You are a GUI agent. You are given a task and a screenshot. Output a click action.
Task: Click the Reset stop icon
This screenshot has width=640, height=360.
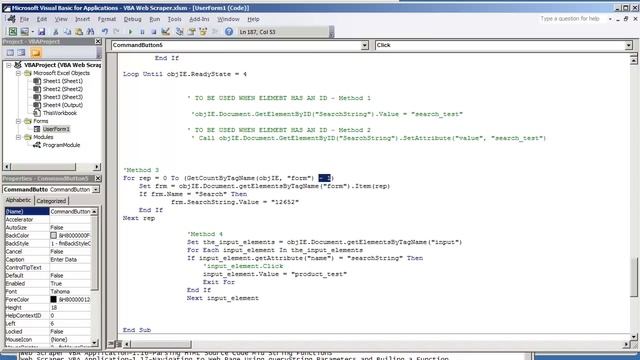(153, 31)
